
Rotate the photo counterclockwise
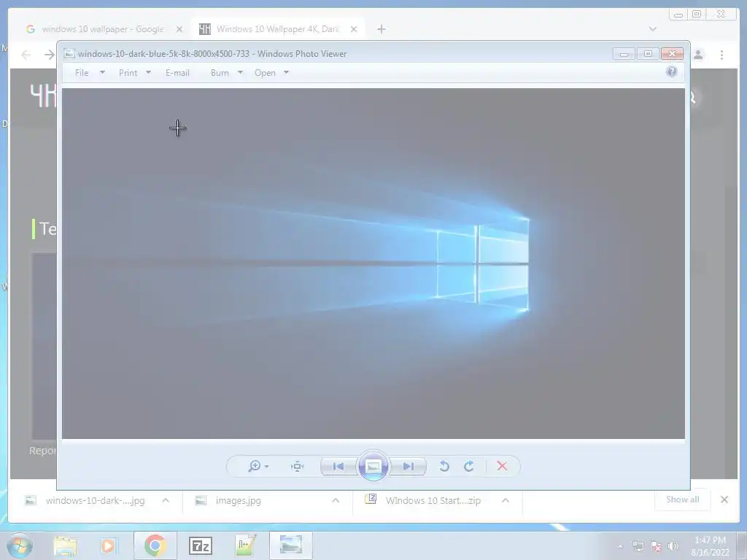(444, 466)
